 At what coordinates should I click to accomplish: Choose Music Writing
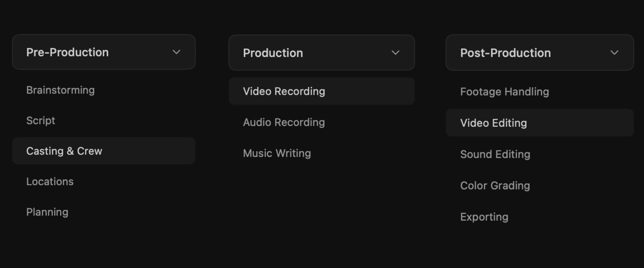click(277, 153)
